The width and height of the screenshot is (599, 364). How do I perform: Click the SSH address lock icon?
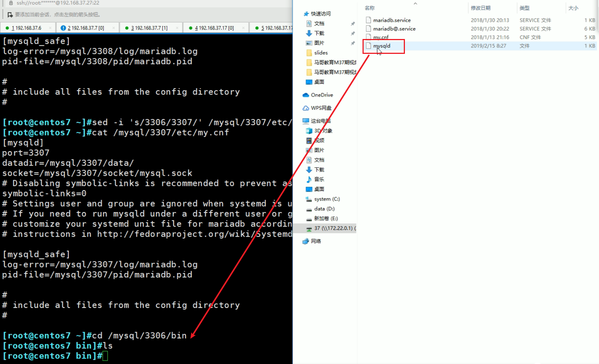click(x=11, y=3)
